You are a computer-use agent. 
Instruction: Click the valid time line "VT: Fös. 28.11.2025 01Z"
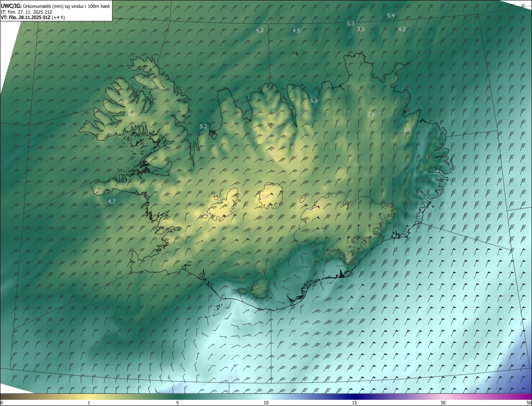pos(25,17)
